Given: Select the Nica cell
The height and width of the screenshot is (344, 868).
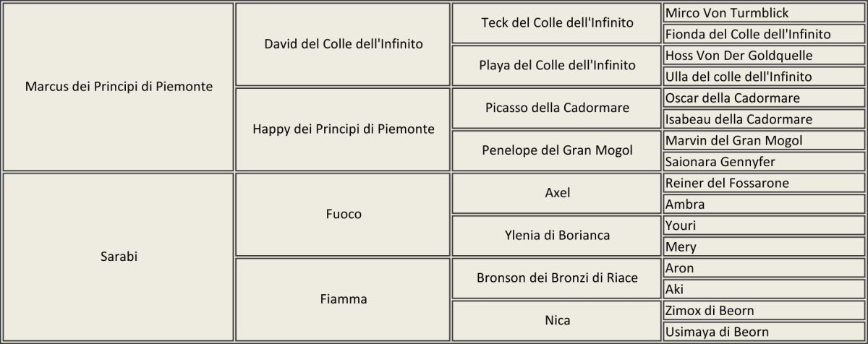Looking at the screenshot, I should [x=556, y=319].
